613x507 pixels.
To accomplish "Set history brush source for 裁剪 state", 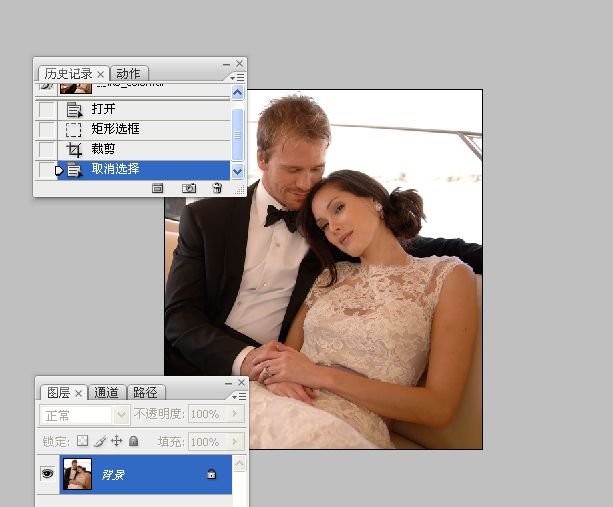I will [46, 149].
